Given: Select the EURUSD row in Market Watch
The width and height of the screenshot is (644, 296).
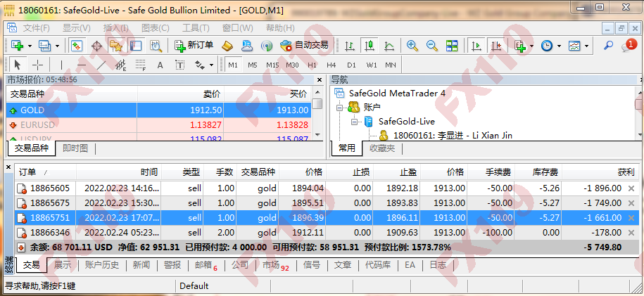Looking at the screenshot, I should (x=158, y=125).
